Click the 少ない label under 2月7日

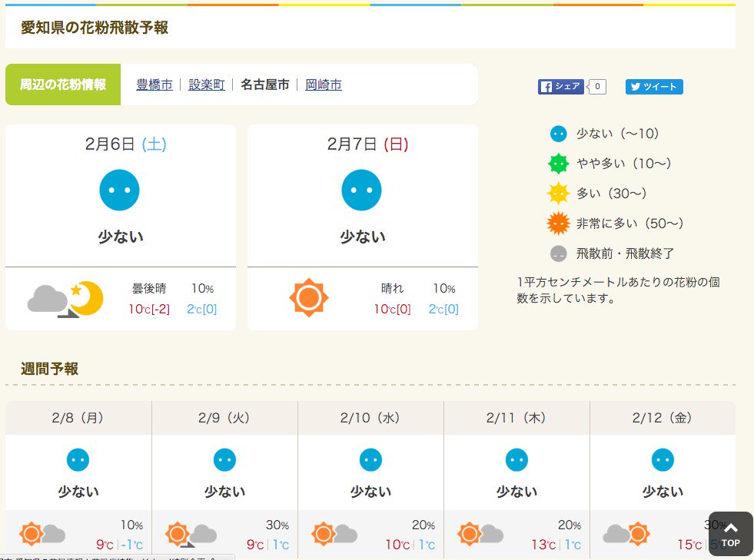coord(363,237)
